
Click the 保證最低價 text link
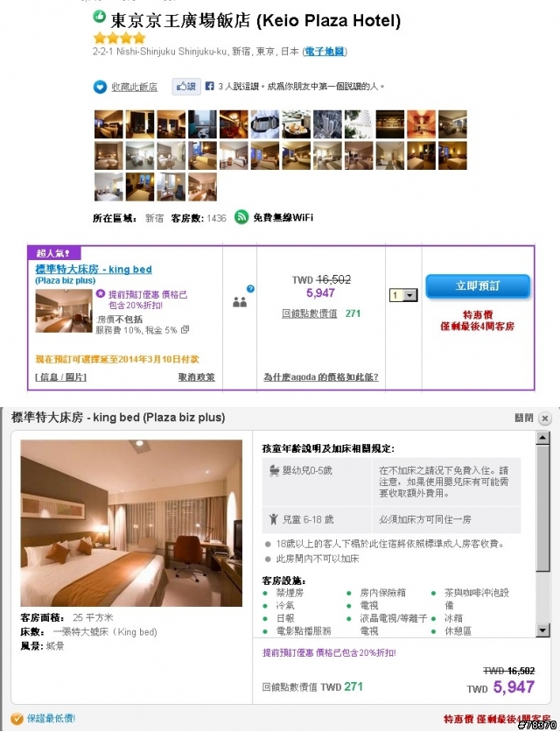coord(51,718)
